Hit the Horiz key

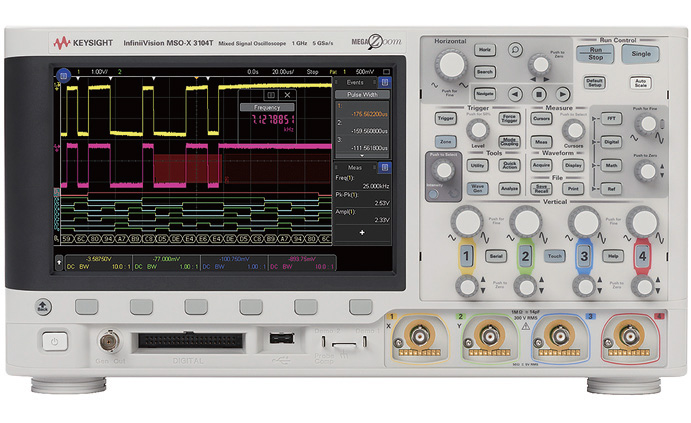(x=485, y=50)
